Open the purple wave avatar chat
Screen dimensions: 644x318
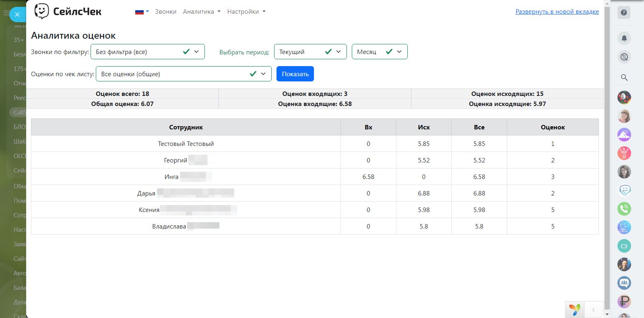tap(624, 135)
